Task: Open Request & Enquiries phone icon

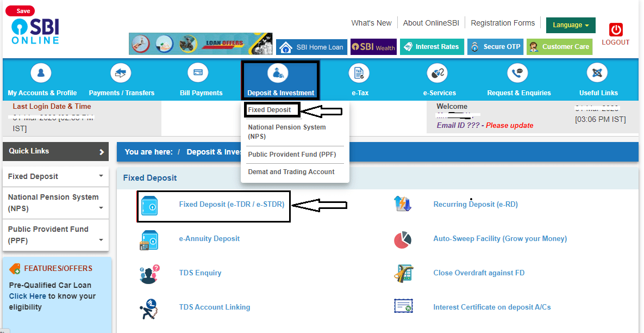Action: pos(517,73)
